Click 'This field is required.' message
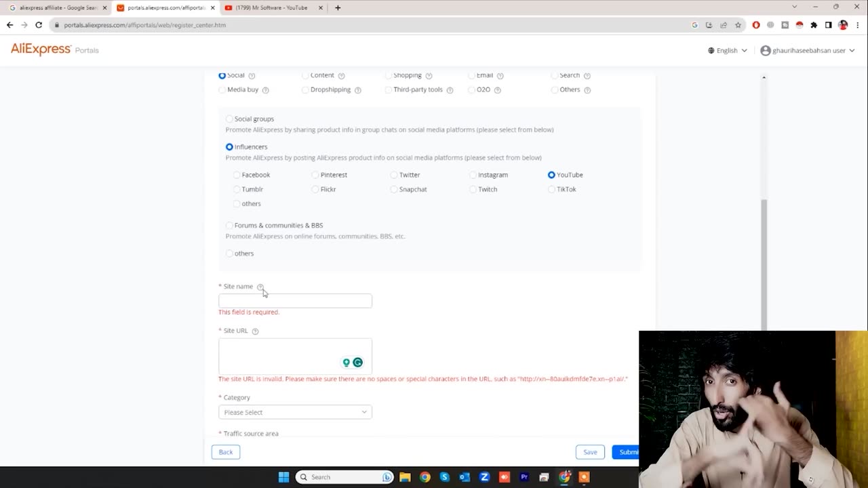This screenshot has width=868, height=488. tap(249, 312)
